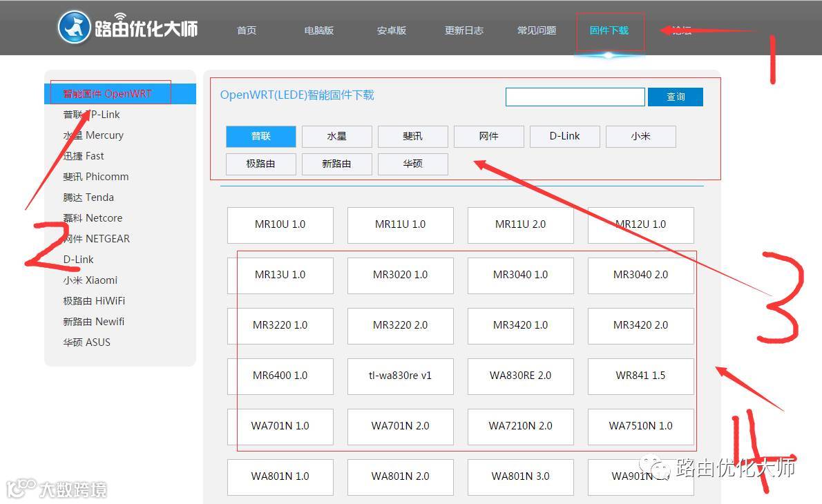The width and height of the screenshot is (822, 504).
Task: Click the 查询 search button
Action: tap(676, 97)
